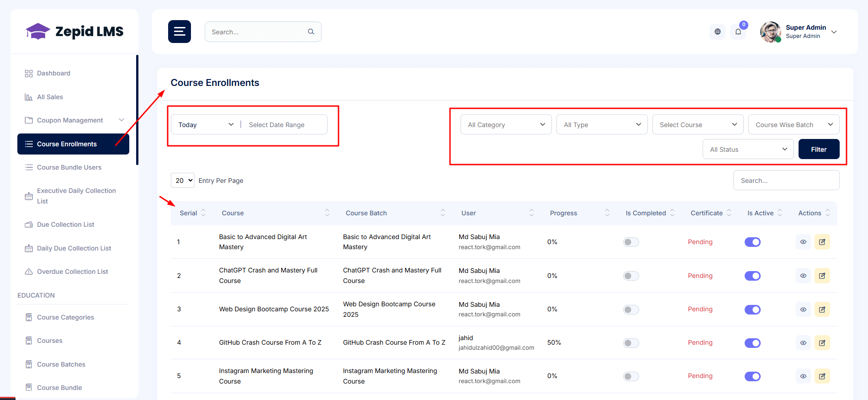
Task: Open Course Categories in sidebar
Action: (x=73, y=317)
